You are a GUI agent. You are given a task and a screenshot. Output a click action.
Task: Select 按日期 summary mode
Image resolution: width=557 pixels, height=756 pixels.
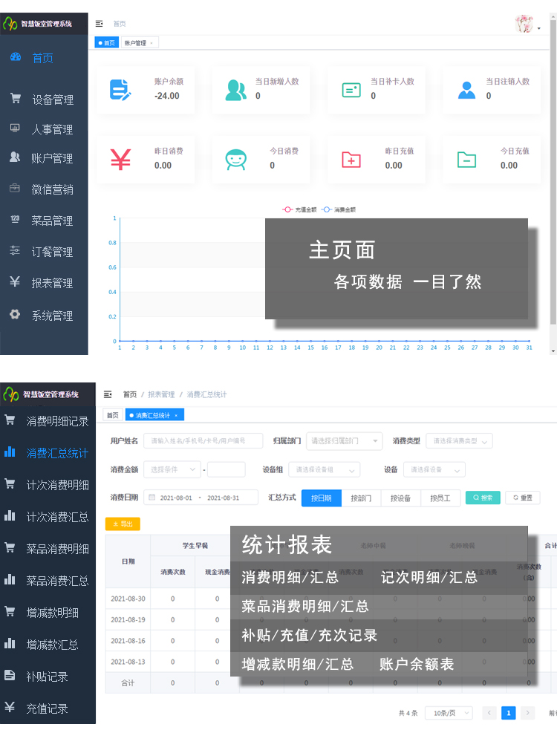tap(321, 498)
